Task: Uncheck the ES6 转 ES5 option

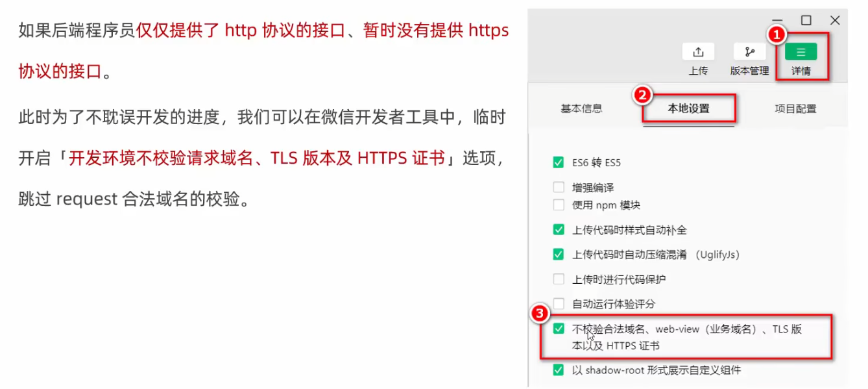Action: click(x=559, y=162)
